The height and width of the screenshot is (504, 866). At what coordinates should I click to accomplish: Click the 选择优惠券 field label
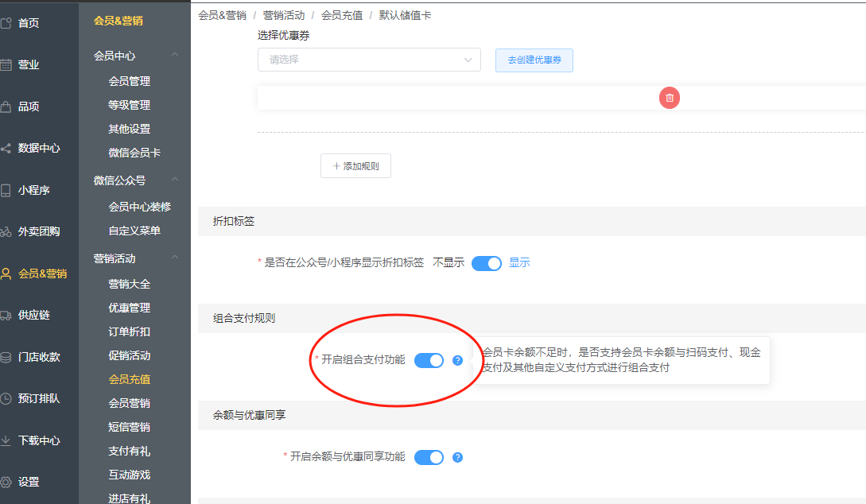tap(283, 35)
